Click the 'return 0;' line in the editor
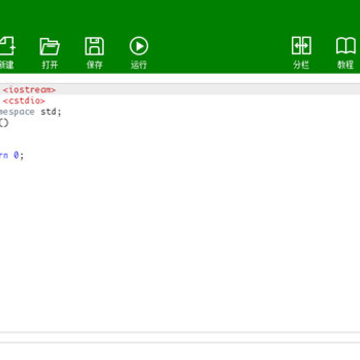 pyautogui.click(x=12, y=155)
